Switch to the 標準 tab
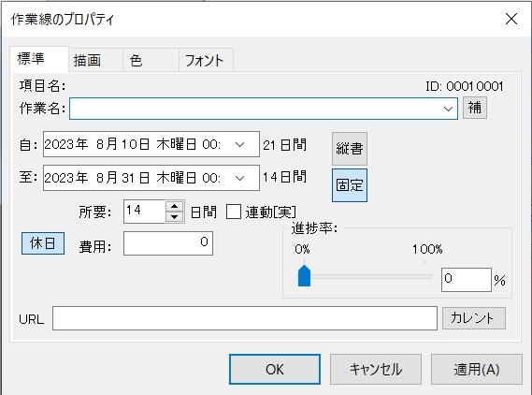This screenshot has height=395, width=532. coord(39,59)
